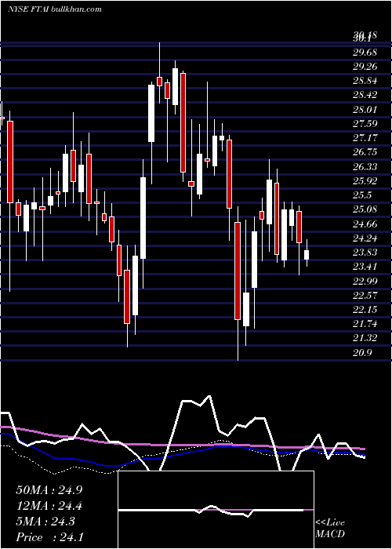Click the 5MA : 24.3 readout
The width and height of the screenshot is (392, 549).
(45, 522)
